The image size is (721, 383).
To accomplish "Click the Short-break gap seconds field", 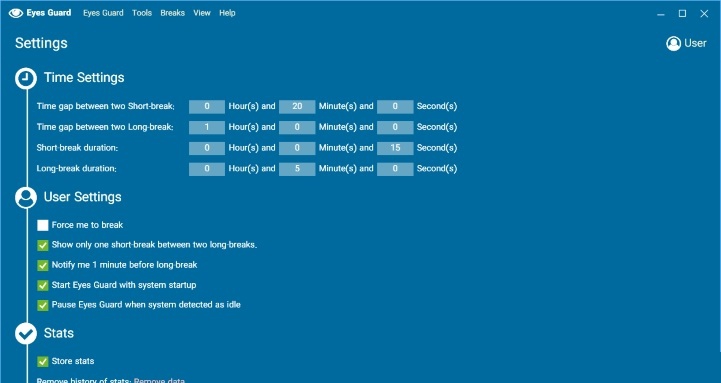I will (x=395, y=107).
